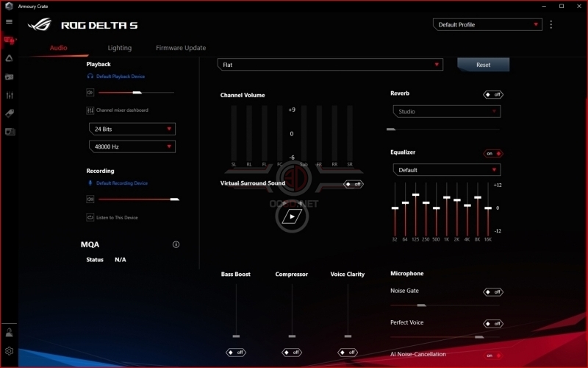This screenshot has width=588, height=368.
Task: Open Aura Sync triangle icon in sidebar
Action: click(10, 58)
